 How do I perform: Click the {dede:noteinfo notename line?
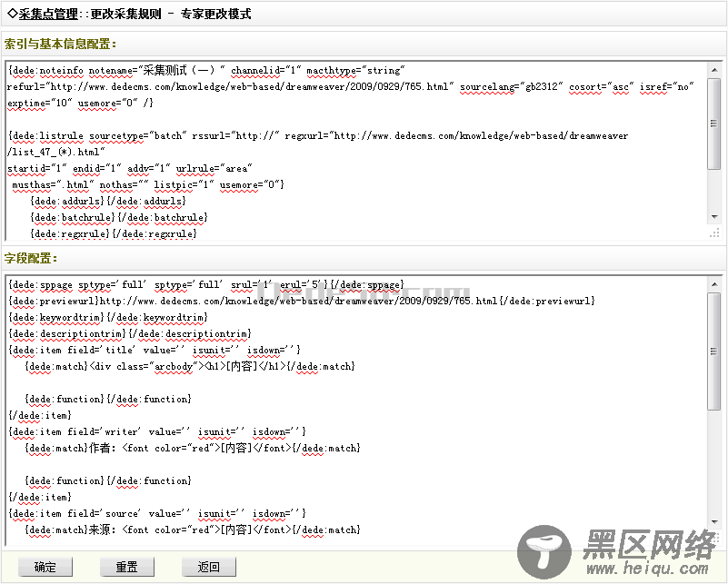click(206, 71)
